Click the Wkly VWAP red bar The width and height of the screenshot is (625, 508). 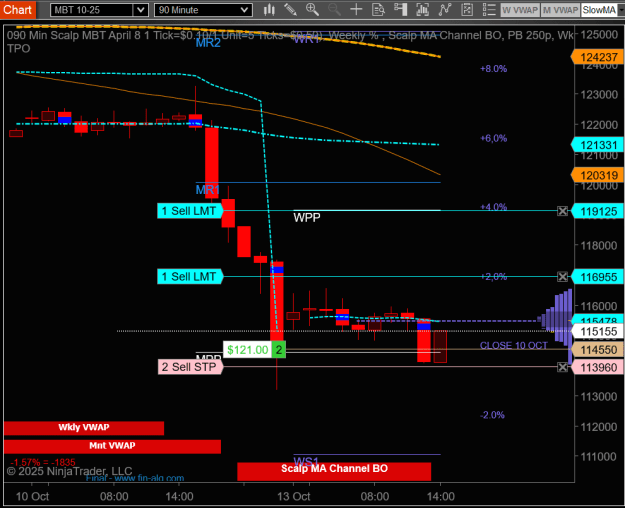pyautogui.click(x=84, y=428)
